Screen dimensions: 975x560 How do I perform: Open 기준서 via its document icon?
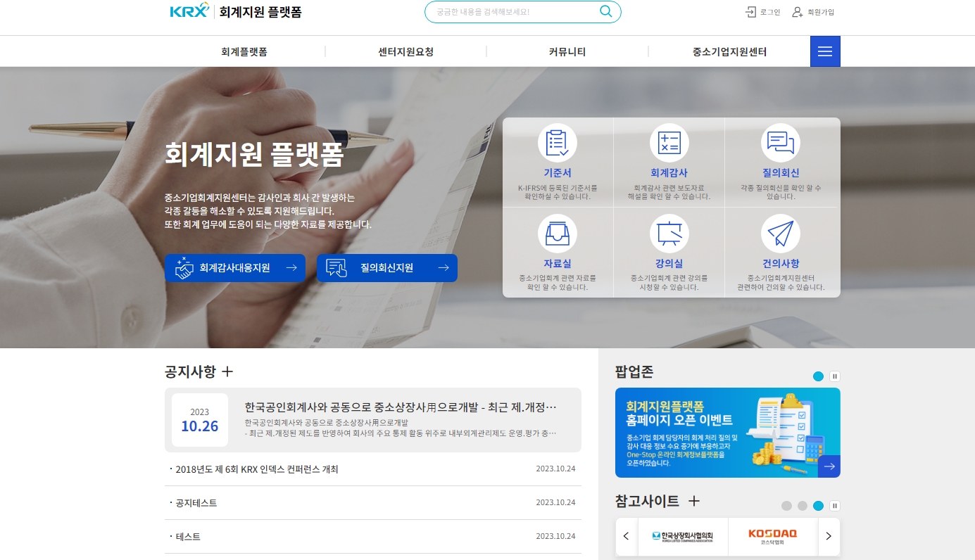coord(557,142)
